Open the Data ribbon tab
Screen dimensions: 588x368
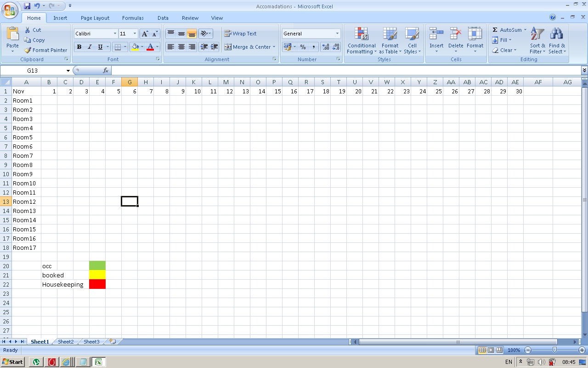coord(163,18)
